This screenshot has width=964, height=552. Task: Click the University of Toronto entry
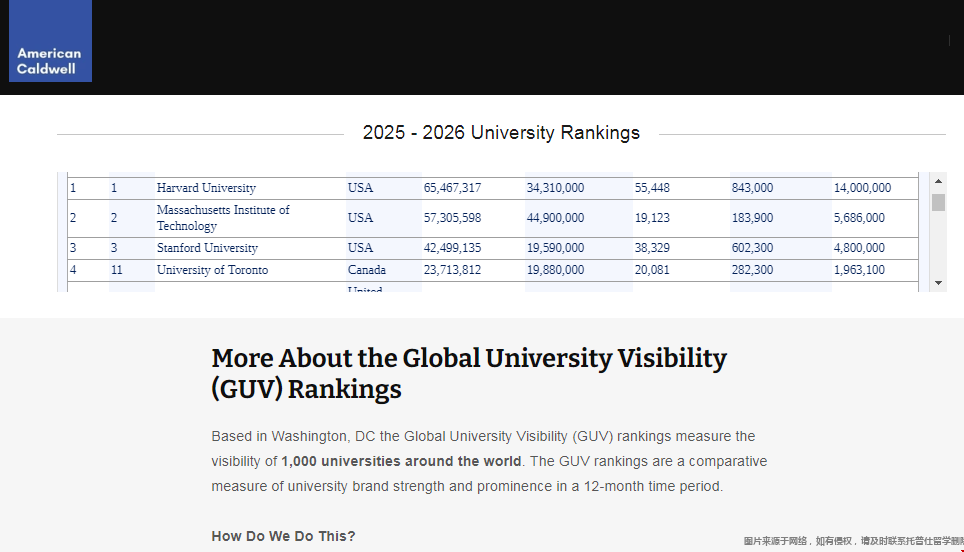pos(212,270)
